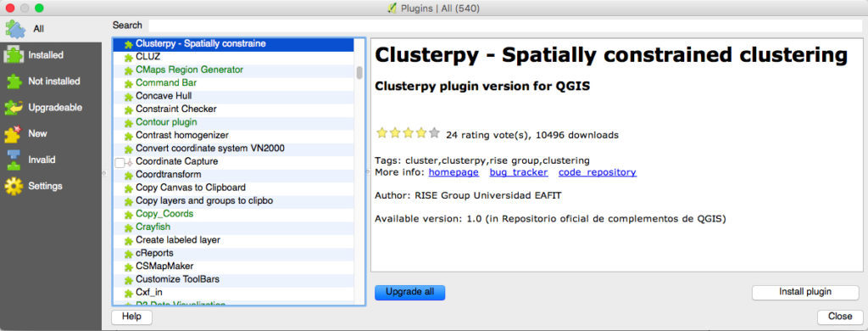The image size is (868, 331).
Task: Click the first rating star
Action: coord(381,133)
